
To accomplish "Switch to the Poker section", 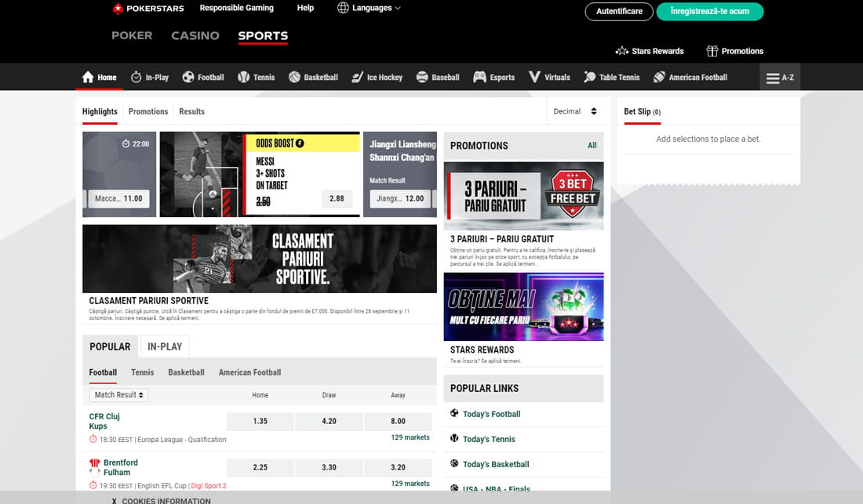I will pos(132,36).
